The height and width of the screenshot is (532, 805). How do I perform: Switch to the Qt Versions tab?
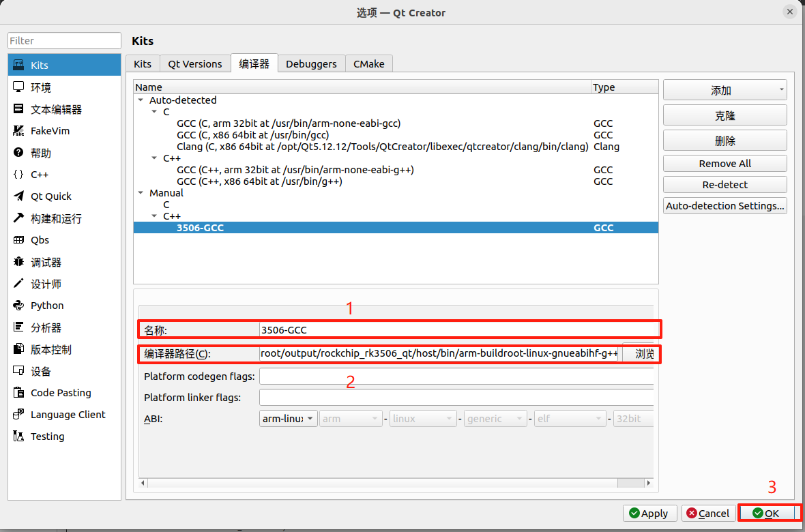195,64
